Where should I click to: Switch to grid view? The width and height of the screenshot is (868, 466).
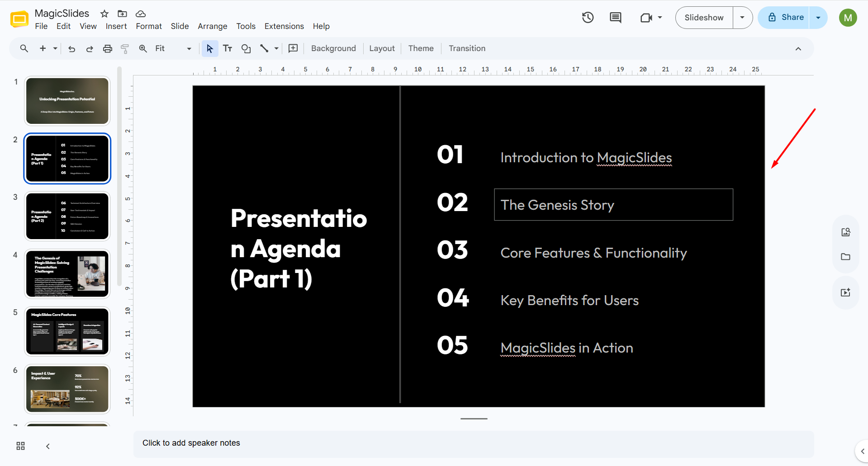pyautogui.click(x=21, y=446)
